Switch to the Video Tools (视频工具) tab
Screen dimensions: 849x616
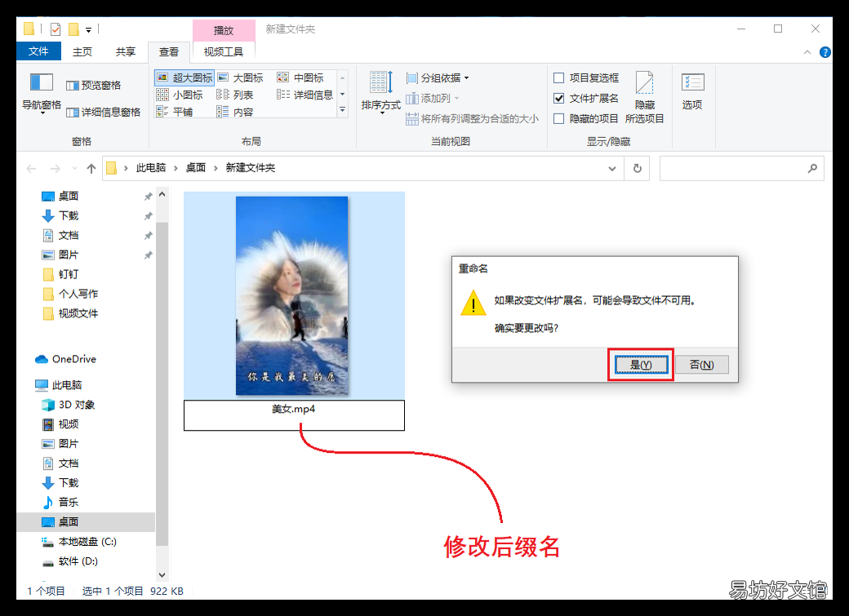point(224,52)
